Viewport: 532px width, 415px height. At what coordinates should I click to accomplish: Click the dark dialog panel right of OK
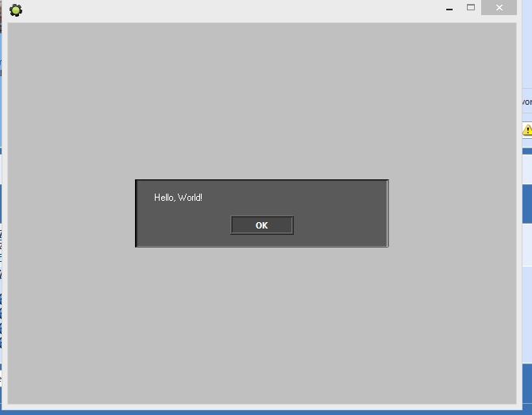(x=340, y=225)
